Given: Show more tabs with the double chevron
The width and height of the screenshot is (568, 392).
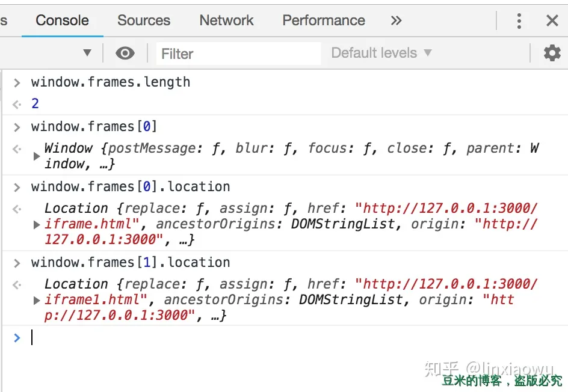Looking at the screenshot, I should coord(396,20).
